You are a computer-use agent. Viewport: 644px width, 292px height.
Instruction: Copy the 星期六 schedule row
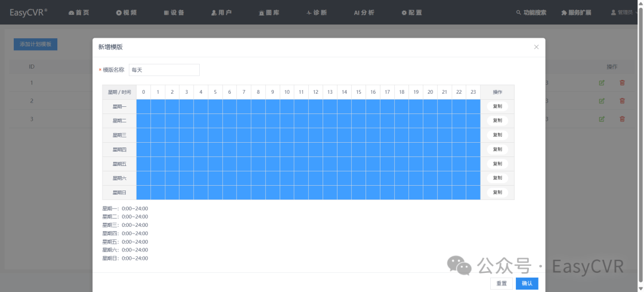tap(497, 178)
